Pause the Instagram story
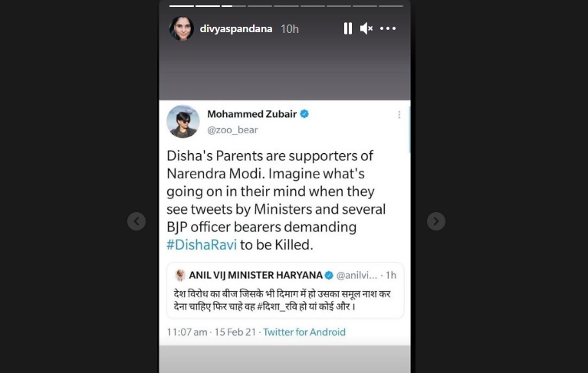Screen dimensions: 588x373 pos(347,28)
